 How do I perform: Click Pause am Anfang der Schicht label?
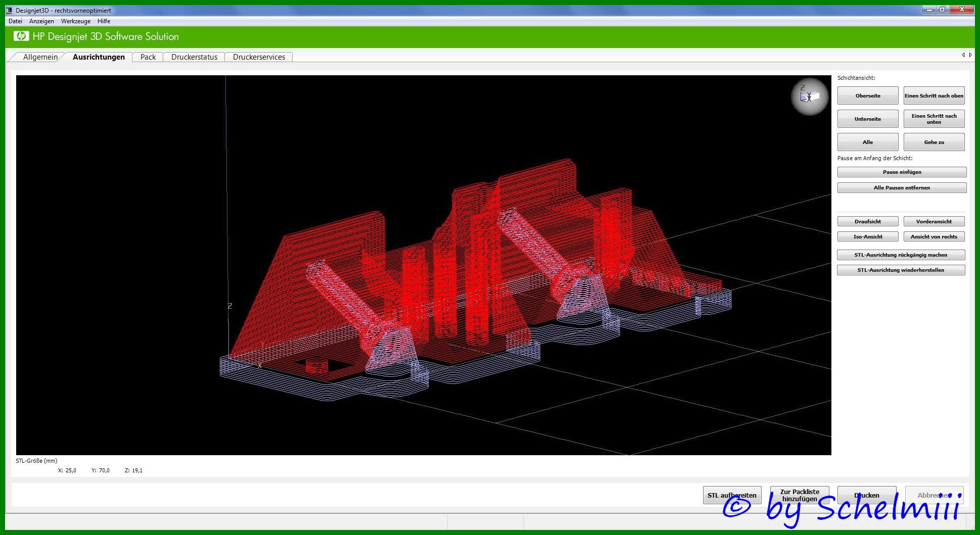coord(875,158)
